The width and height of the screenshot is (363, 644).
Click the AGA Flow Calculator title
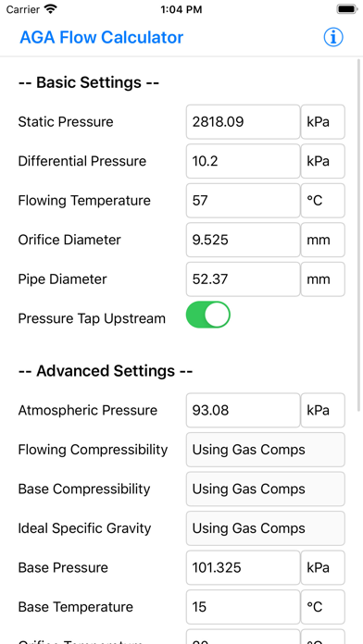(x=102, y=37)
